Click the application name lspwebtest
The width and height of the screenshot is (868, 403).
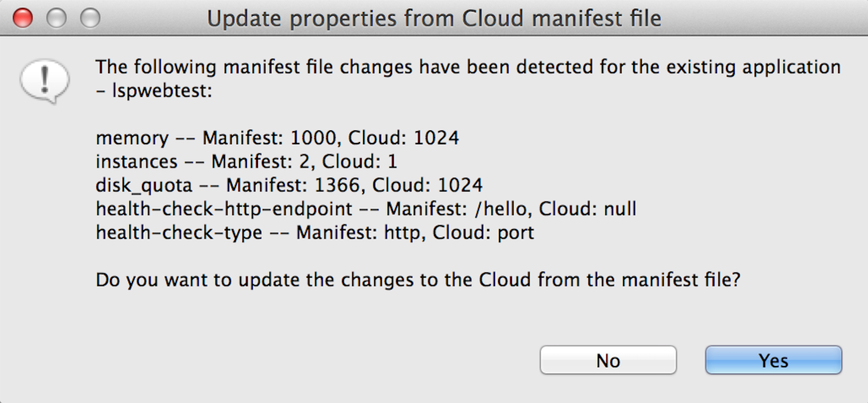(162, 91)
